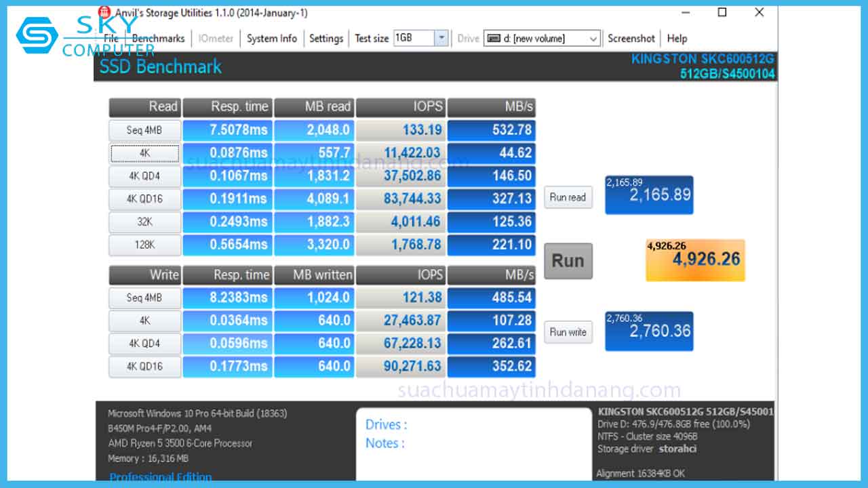Click the Professional Edition label
Screen dimensions: 868x488
(x=161, y=477)
